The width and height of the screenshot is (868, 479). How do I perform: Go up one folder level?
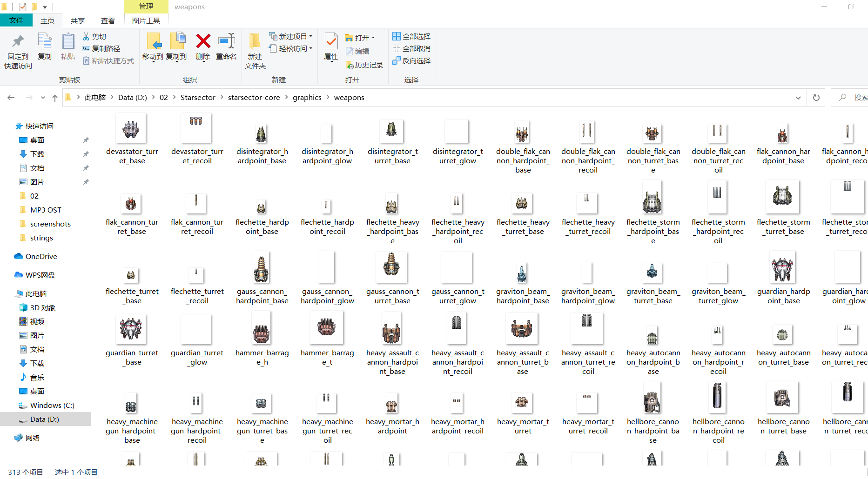(55, 98)
